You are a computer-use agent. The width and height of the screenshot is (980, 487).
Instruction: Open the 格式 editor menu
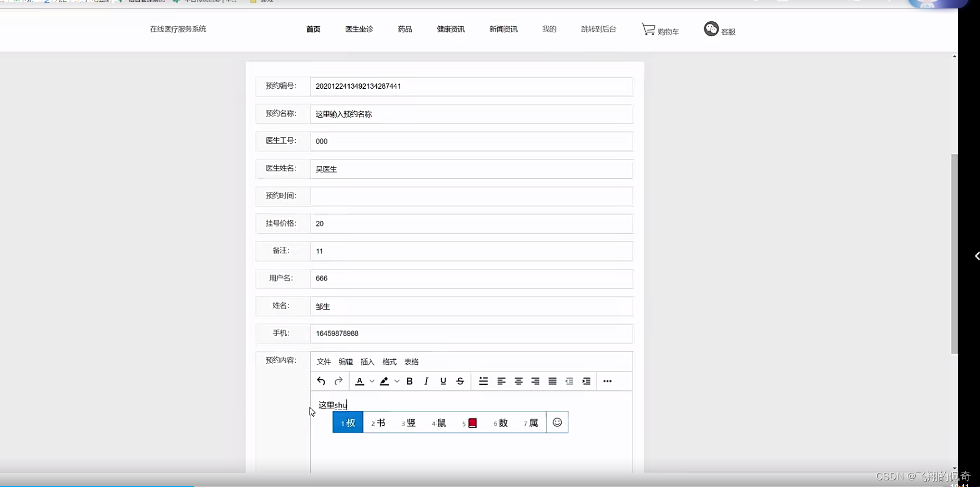click(x=390, y=362)
